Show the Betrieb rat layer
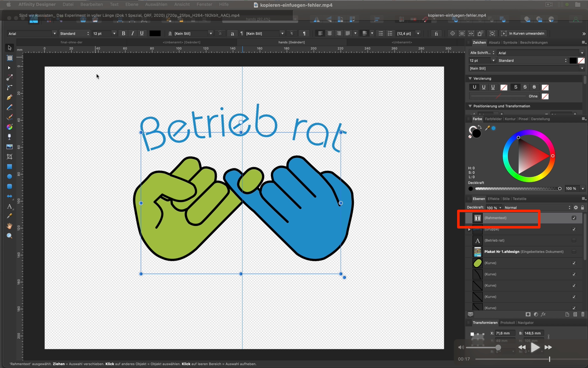 (574, 240)
